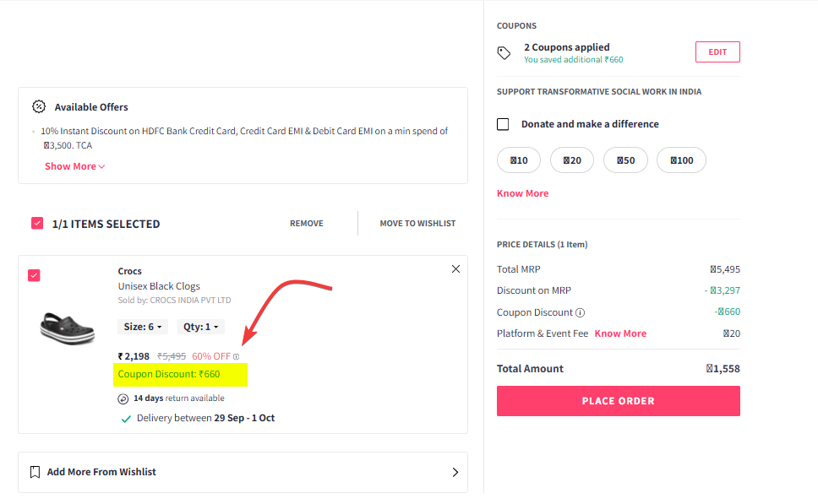Screen dimensions: 818x504
Task: Open Add More From Wishlist chevron
Action: coord(455,472)
